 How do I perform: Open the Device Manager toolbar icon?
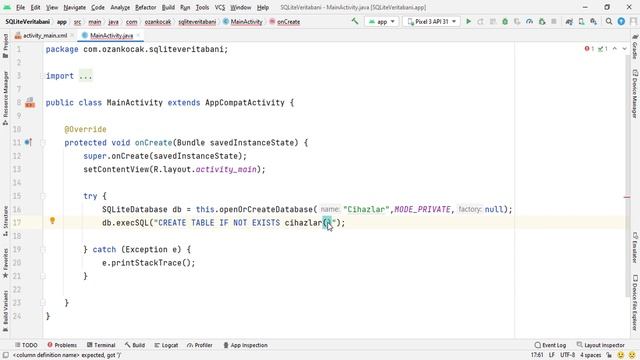pyautogui.click(x=581, y=22)
